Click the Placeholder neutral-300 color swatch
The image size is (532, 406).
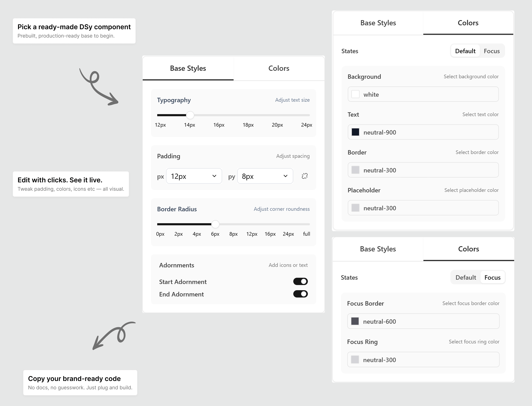point(355,208)
